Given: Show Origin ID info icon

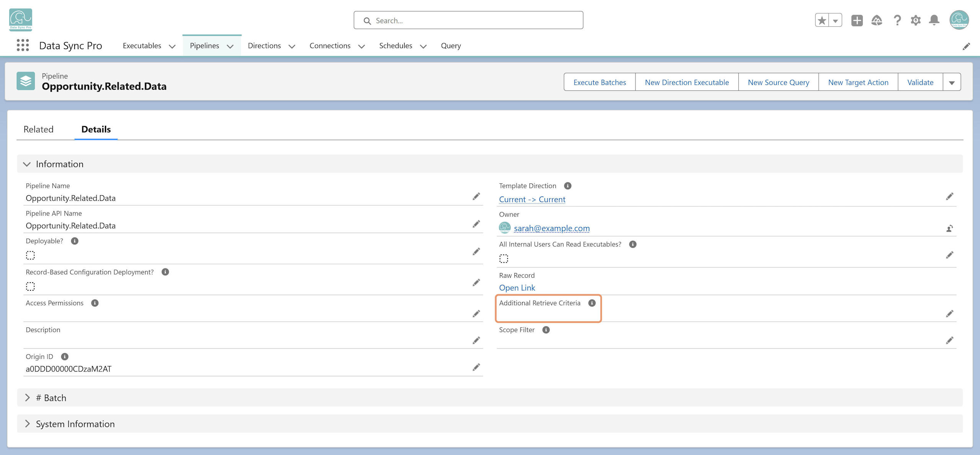Looking at the screenshot, I should [x=65, y=357].
